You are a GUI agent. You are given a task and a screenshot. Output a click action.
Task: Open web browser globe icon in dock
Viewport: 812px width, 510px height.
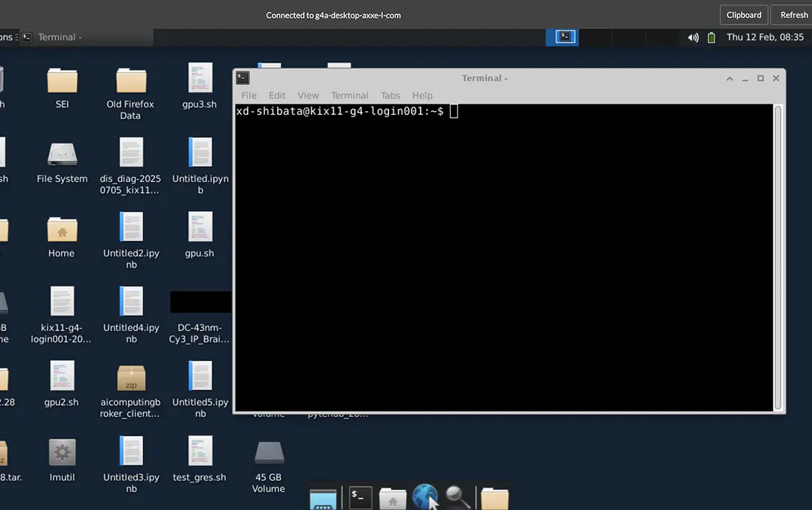pyautogui.click(x=425, y=496)
